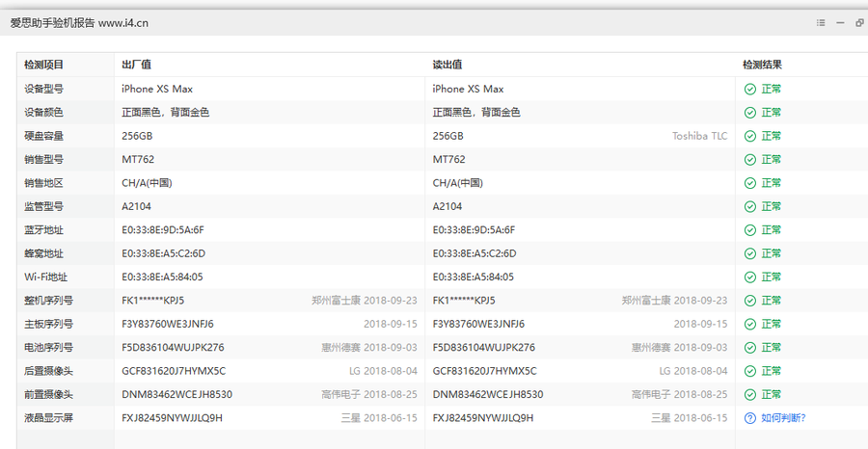Select the 销售型号 row label

click(43, 160)
